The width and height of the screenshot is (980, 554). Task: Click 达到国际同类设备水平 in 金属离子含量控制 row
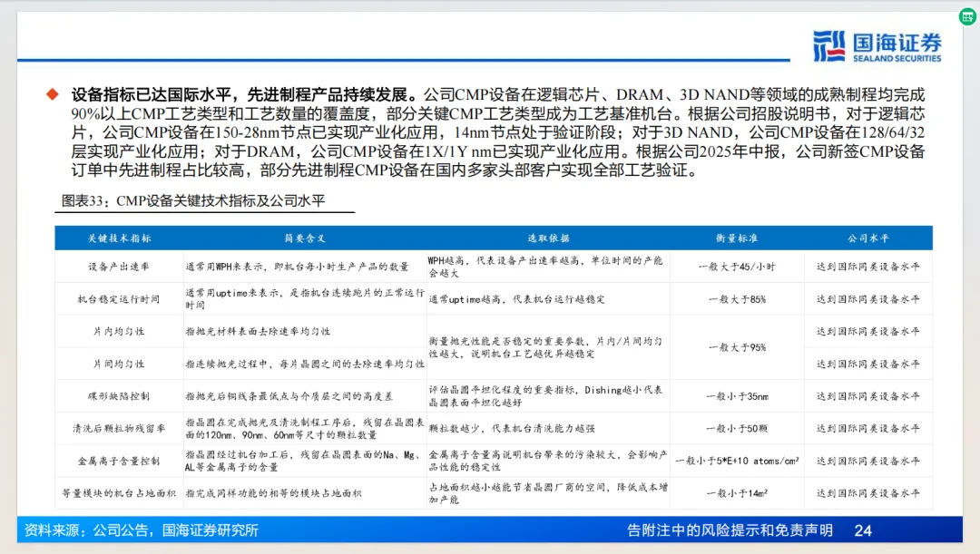pyautogui.click(x=868, y=461)
